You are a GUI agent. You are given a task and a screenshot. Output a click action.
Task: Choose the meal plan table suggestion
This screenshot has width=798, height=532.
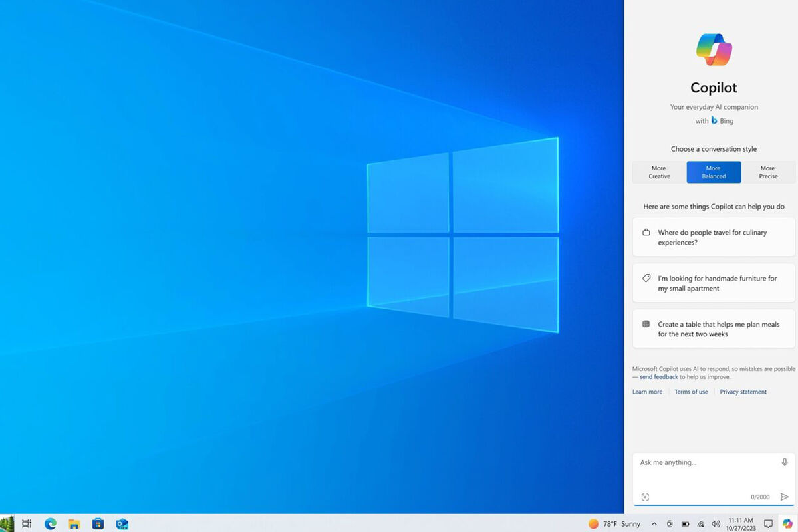click(x=714, y=329)
